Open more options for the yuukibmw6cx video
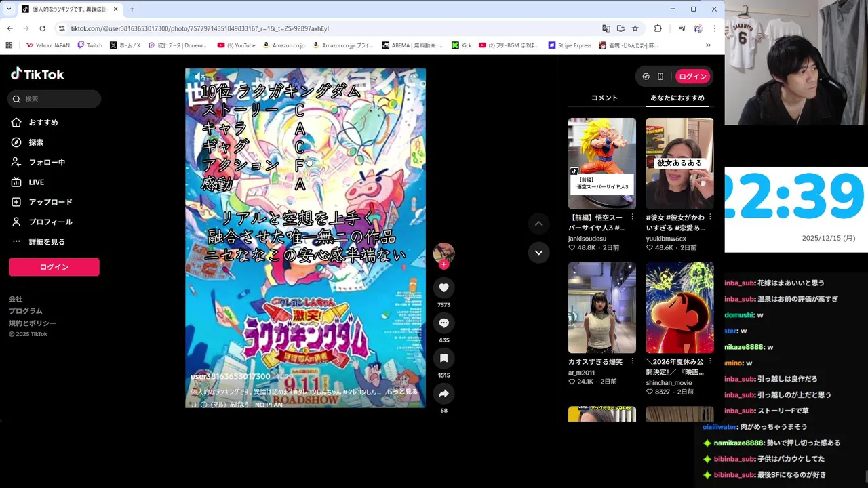The width and height of the screenshot is (868, 488). point(709,218)
